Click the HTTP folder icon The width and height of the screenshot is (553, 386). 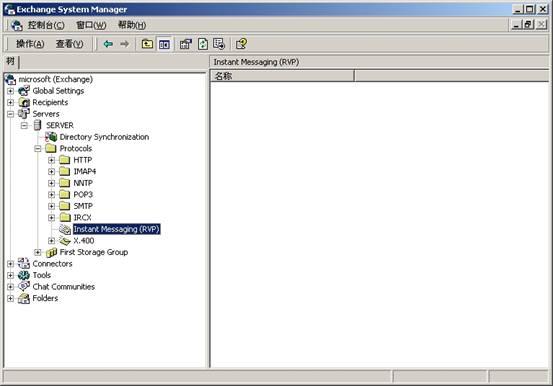coord(65,160)
